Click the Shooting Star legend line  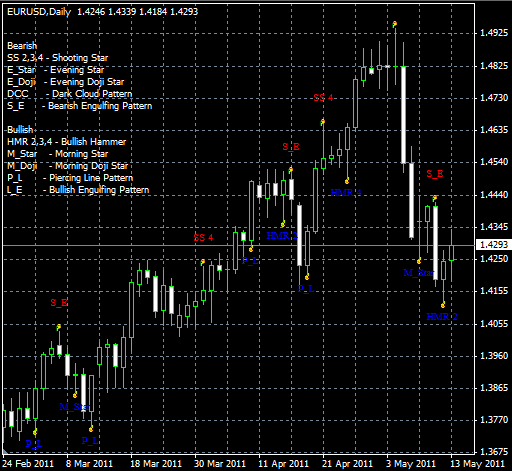(x=58, y=58)
